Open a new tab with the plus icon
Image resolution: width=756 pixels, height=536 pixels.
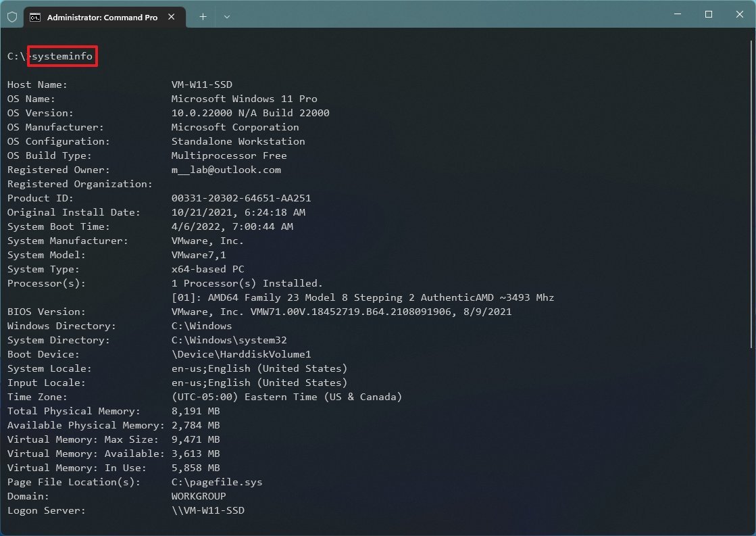pyautogui.click(x=203, y=16)
